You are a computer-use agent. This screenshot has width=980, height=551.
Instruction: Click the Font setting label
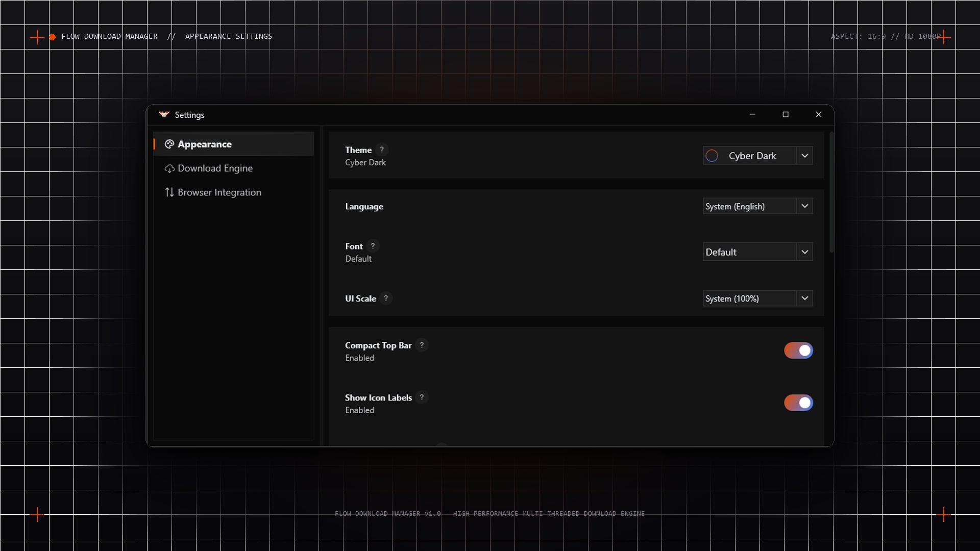[354, 246]
